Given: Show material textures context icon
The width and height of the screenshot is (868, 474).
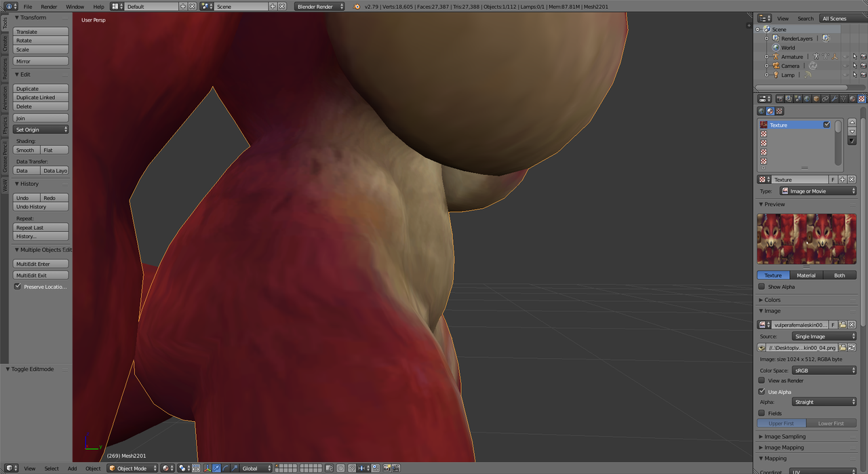Looking at the screenshot, I should pos(770,111).
